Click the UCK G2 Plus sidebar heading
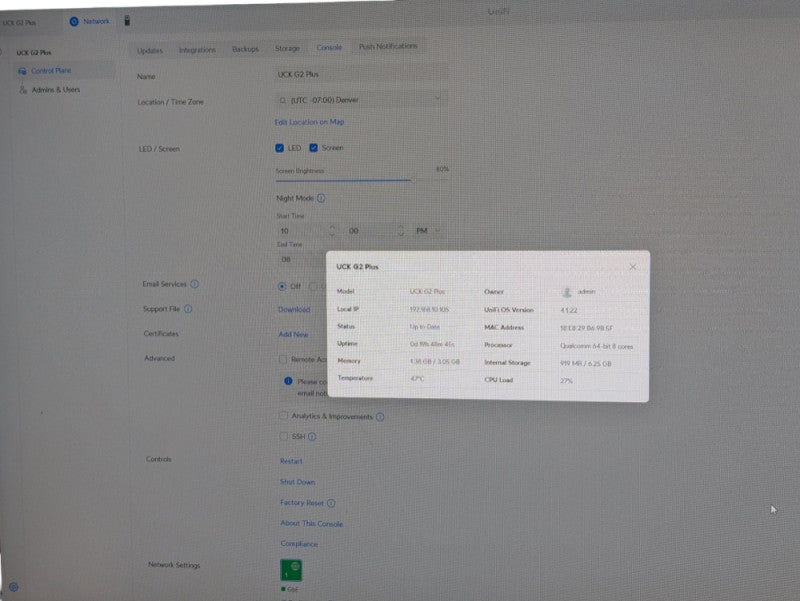 click(x=34, y=53)
